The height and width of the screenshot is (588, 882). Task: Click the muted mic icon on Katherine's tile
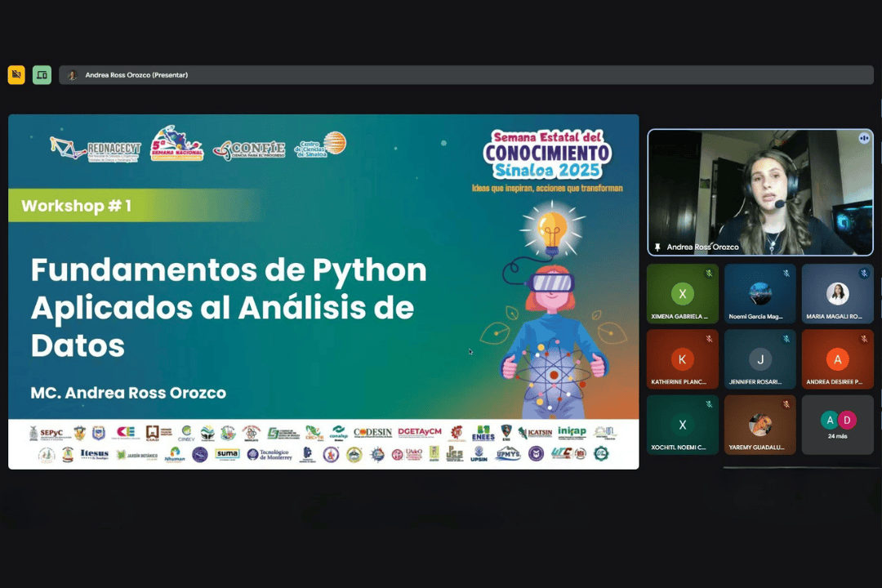click(x=709, y=339)
